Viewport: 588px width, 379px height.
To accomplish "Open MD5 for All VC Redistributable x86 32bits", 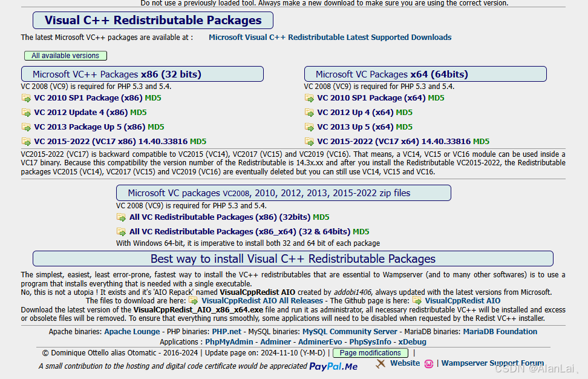I will 321,217.
